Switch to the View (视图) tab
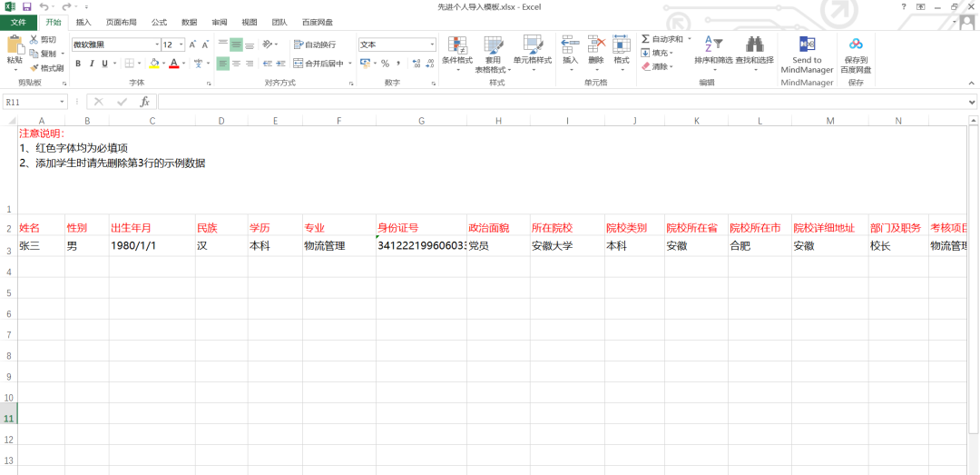 tap(250, 22)
